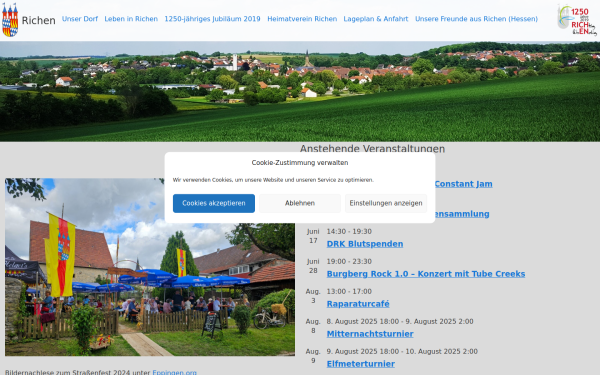Click the Juni 28 date label
This screenshot has height=375, width=600.
click(313, 266)
